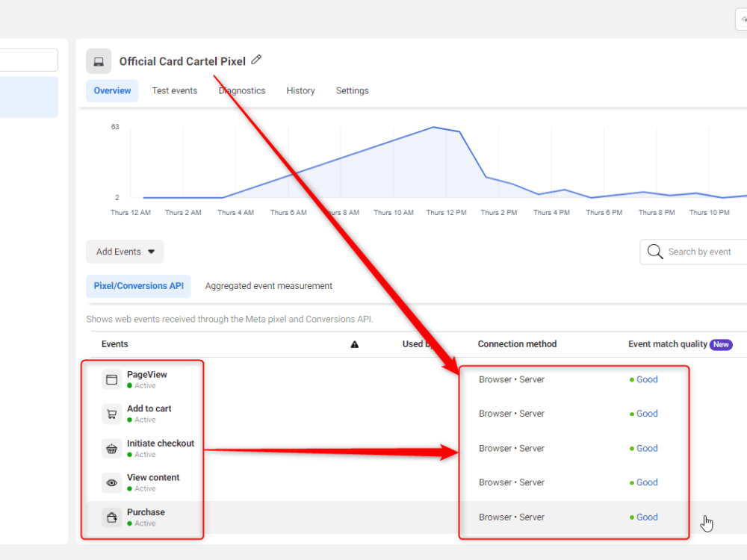
Task: Click the Initiate checkout basket icon
Action: point(111,449)
